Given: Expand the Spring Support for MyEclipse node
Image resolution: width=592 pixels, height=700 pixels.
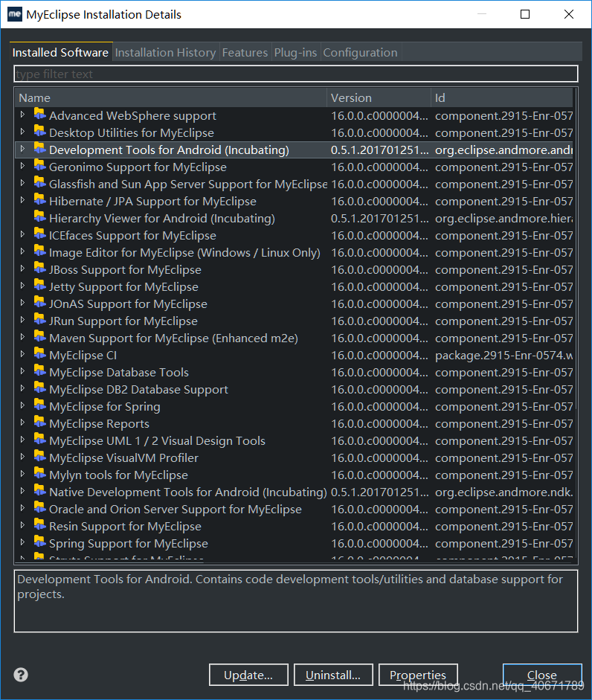Looking at the screenshot, I should click(x=22, y=542).
